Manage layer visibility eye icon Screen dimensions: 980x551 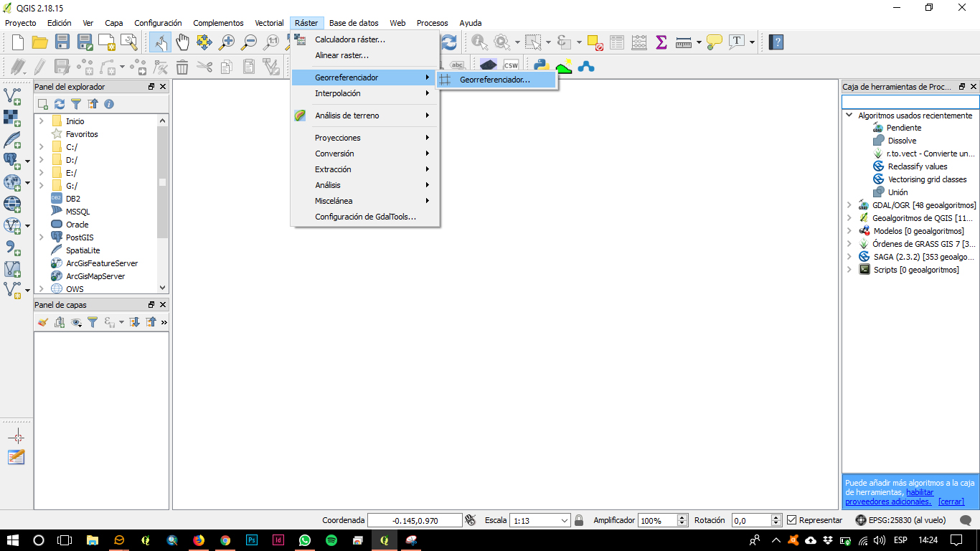click(76, 322)
